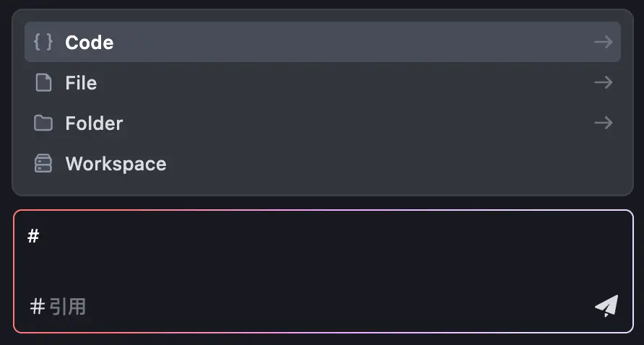Select the Workspace label in the menu

[116, 164]
